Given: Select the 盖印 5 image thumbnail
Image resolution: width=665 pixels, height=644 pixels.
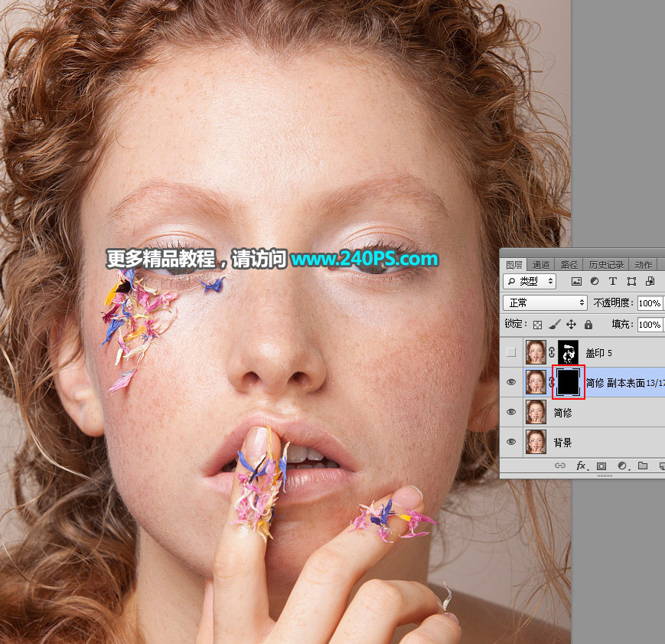Looking at the screenshot, I should point(536,352).
